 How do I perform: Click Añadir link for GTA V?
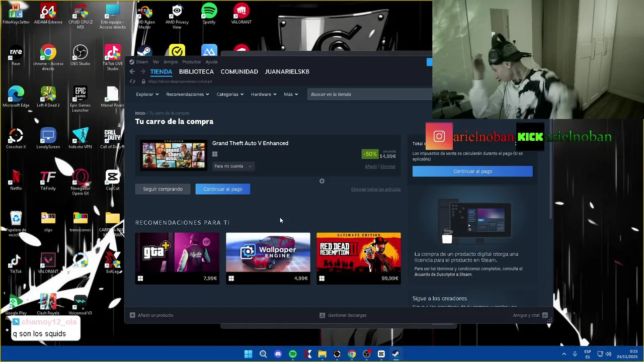[371, 166]
